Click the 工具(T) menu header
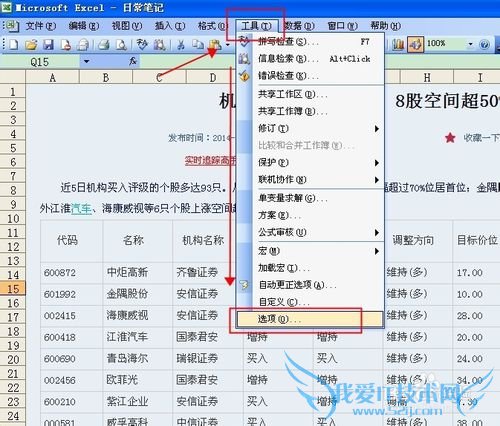Image resolution: width=500 pixels, height=426 pixels. coord(256,26)
